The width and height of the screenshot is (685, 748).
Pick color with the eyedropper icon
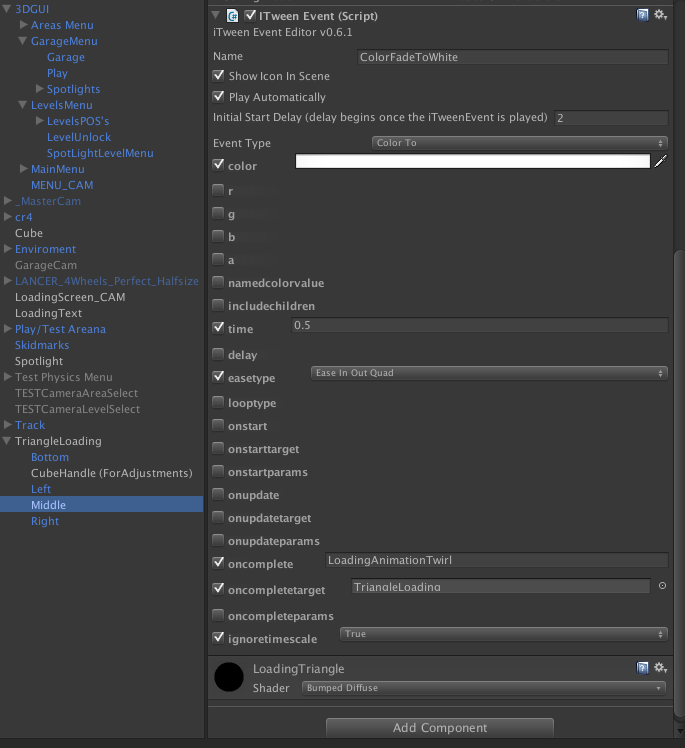(661, 161)
